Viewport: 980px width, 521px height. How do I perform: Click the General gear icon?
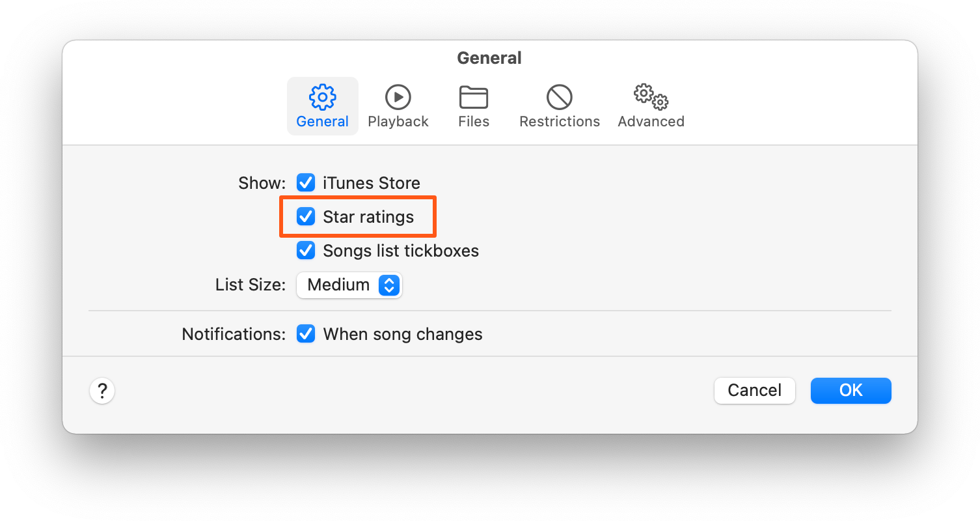322,97
